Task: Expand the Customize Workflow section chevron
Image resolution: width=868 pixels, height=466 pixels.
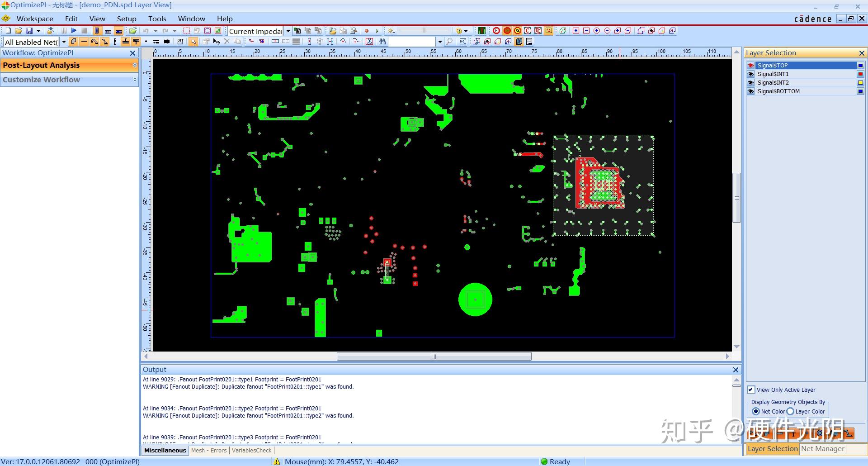Action: 135,80
